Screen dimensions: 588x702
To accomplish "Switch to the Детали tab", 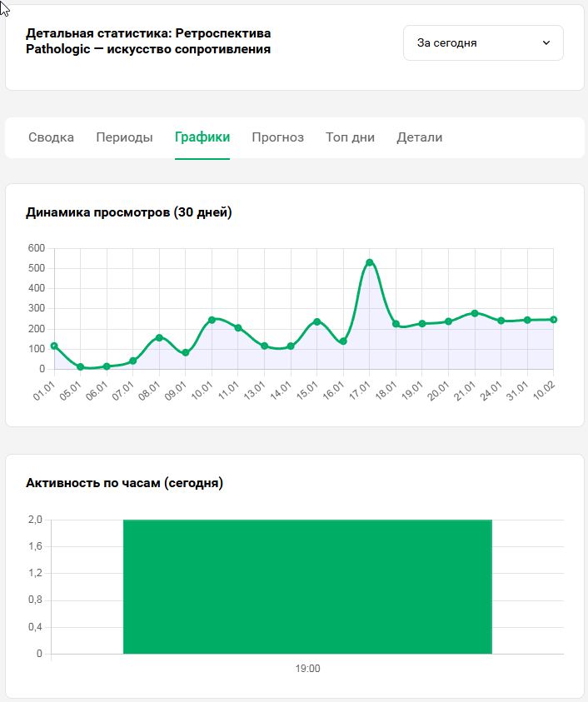I will 419,137.
